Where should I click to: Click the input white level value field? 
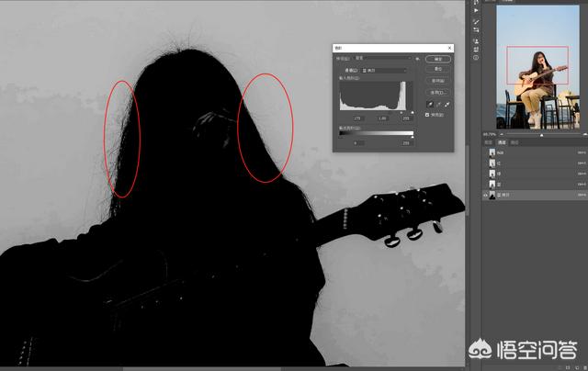coord(407,118)
